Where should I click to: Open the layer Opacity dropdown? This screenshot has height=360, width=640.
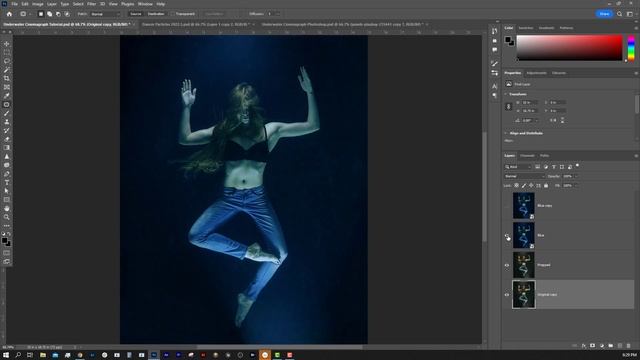[576, 176]
